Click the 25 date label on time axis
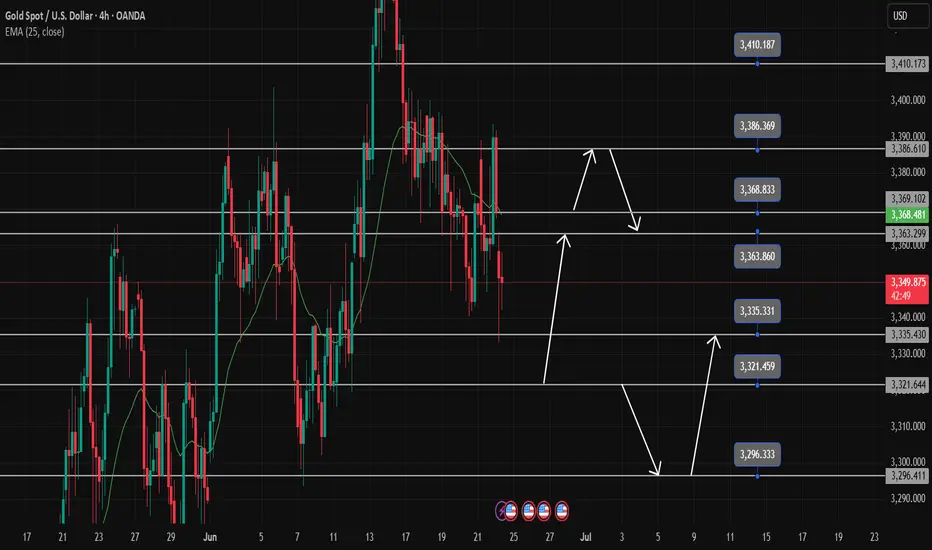The width and height of the screenshot is (932, 550). (x=514, y=537)
